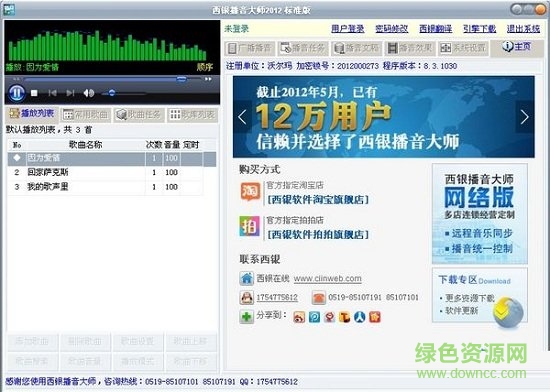
Task: Visit the www.clinweb.com link
Action: click(328, 278)
